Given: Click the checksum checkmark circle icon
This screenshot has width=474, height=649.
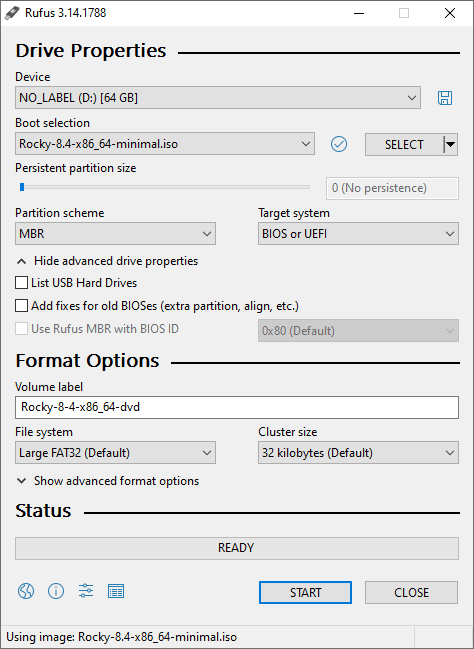Looking at the screenshot, I should (x=339, y=144).
